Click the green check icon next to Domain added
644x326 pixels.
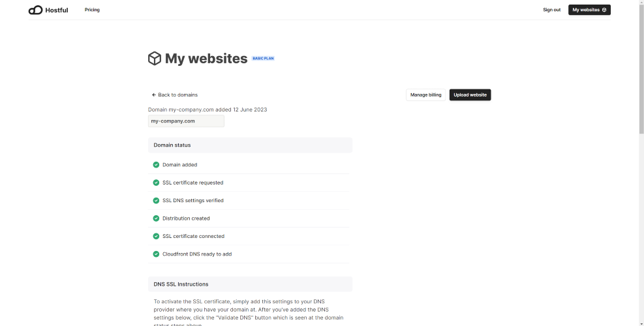156,165
